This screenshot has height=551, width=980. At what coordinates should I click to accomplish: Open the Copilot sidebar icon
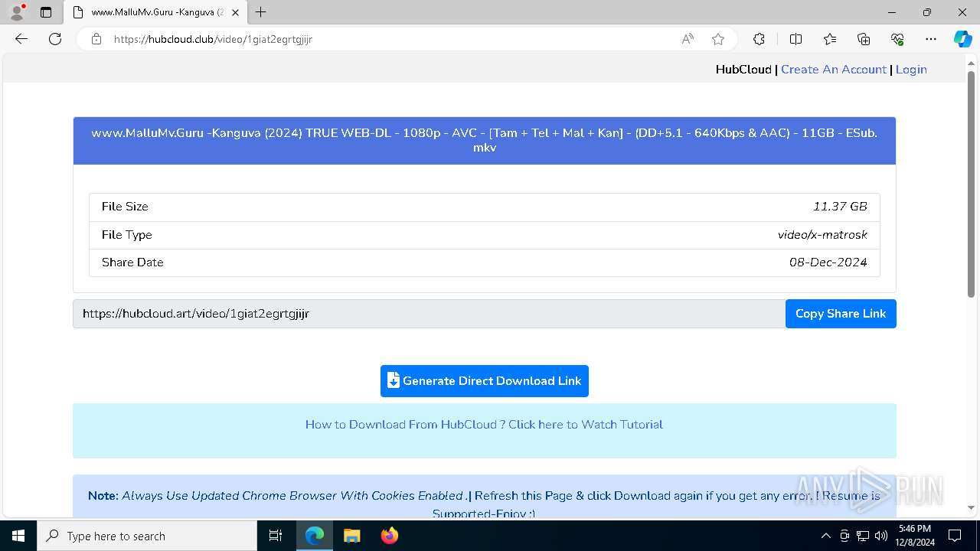click(x=962, y=39)
